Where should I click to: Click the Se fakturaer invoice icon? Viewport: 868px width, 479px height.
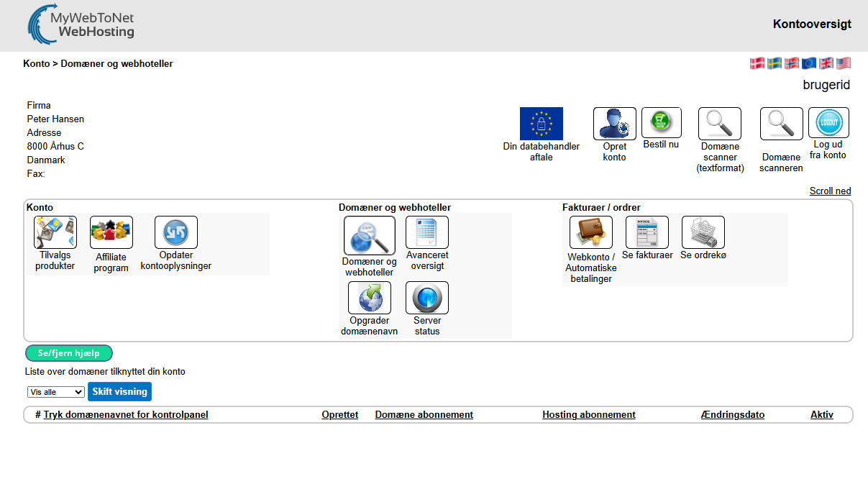[x=647, y=232]
